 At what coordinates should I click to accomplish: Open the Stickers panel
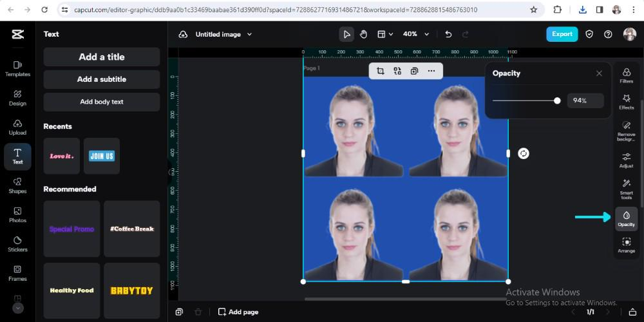coord(17,244)
